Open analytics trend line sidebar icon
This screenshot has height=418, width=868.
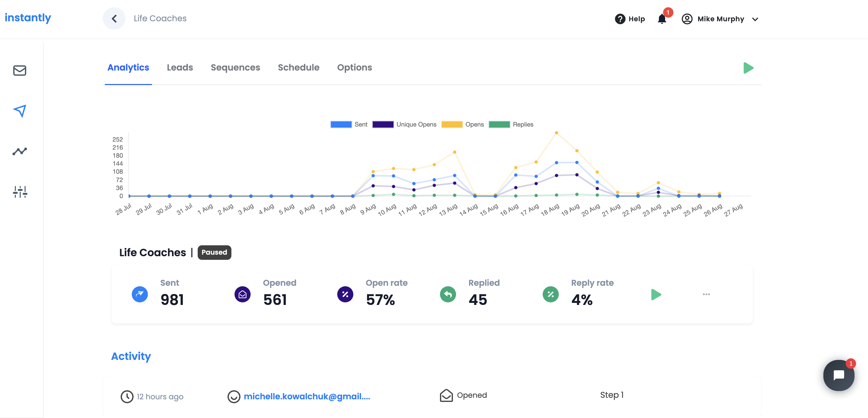[x=19, y=151]
